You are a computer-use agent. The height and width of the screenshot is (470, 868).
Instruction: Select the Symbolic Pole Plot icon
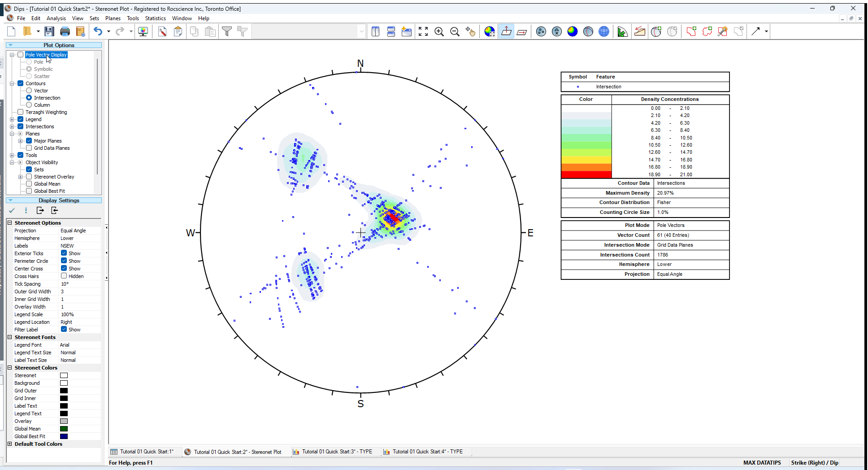point(557,31)
